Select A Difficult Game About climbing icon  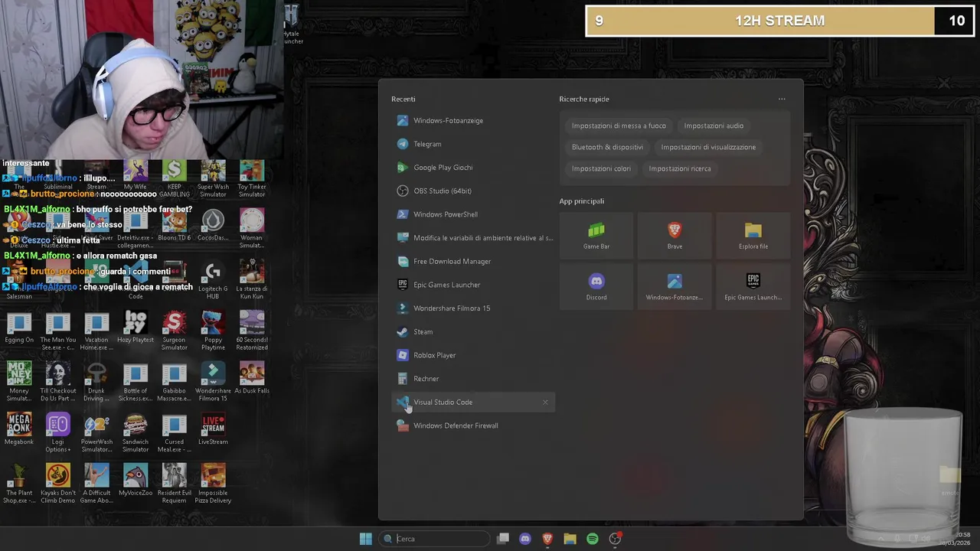click(96, 484)
